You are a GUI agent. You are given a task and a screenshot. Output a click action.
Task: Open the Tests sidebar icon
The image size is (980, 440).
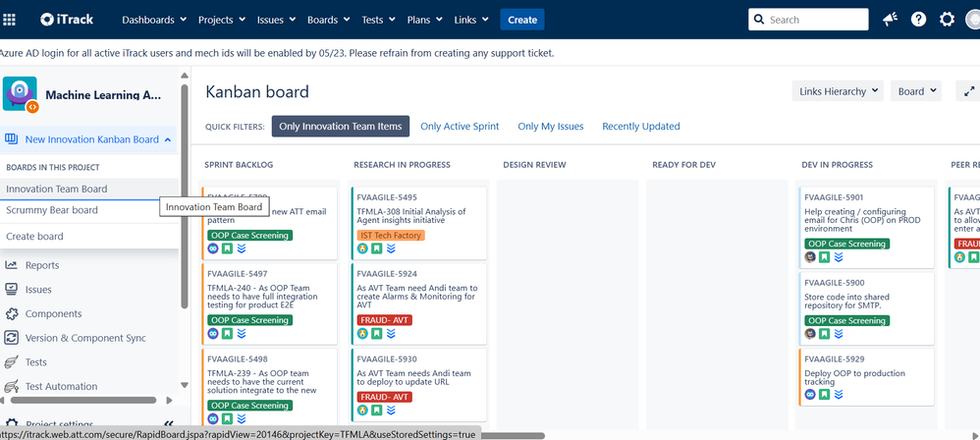click(11, 361)
